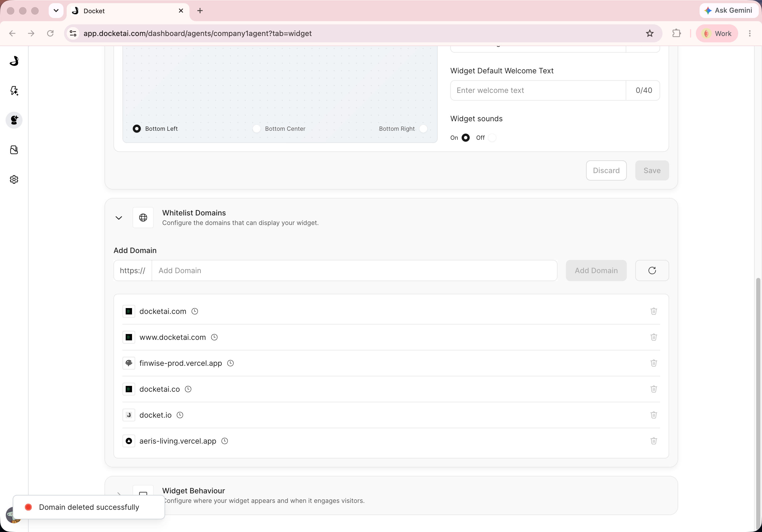
Task: Click the 'Widget Default Welcome Text' label
Action: 502,71
